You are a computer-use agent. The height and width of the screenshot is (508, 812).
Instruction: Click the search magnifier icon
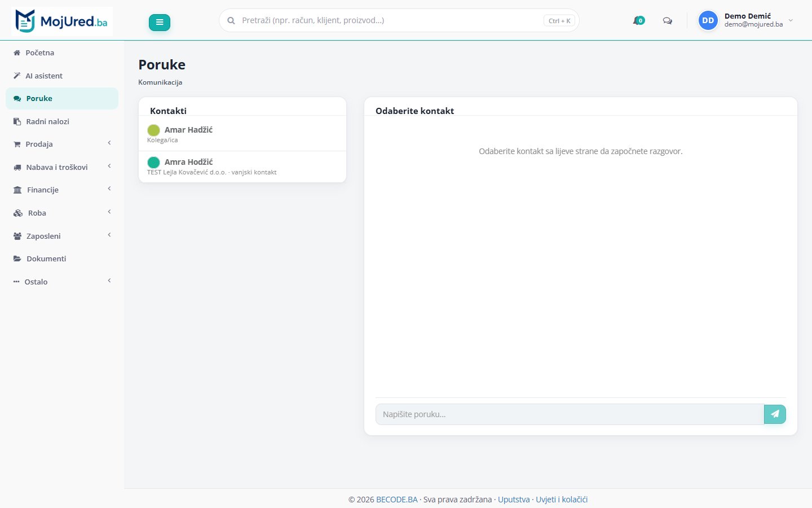[x=231, y=21]
